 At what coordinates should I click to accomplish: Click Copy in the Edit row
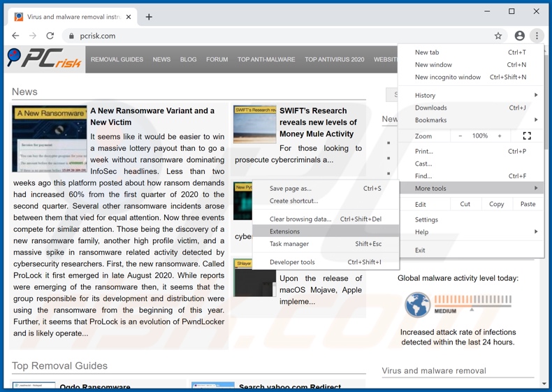point(496,204)
